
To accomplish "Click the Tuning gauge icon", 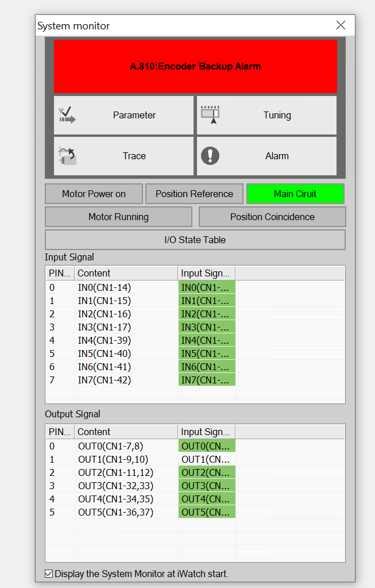I will click(x=210, y=115).
